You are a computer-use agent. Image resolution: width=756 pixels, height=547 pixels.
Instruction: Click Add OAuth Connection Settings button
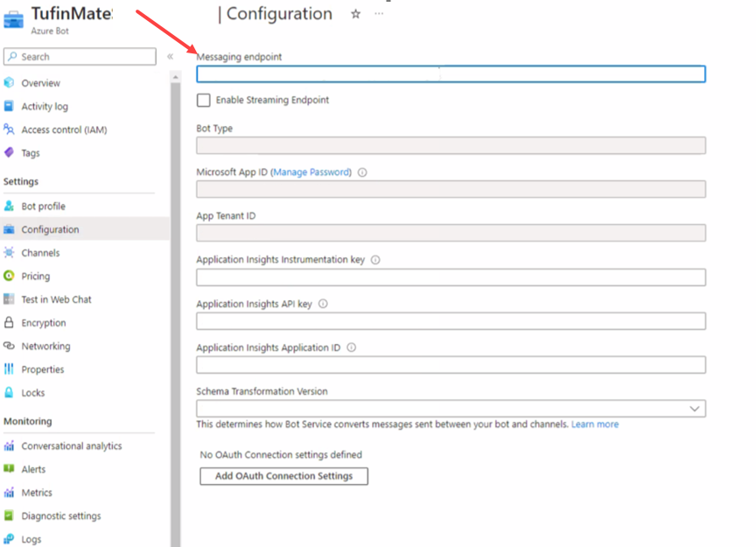(283, 476)
